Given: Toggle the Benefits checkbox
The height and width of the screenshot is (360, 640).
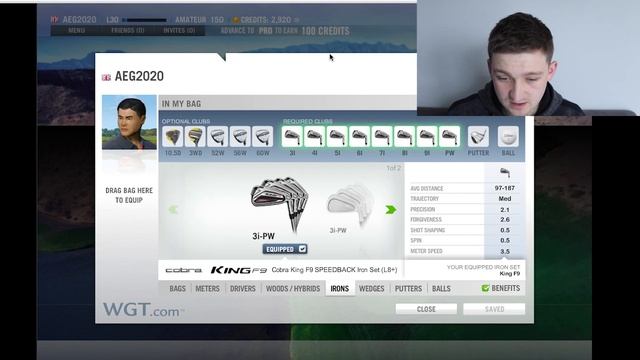Looking at the screenshot, I should point(485,288).
